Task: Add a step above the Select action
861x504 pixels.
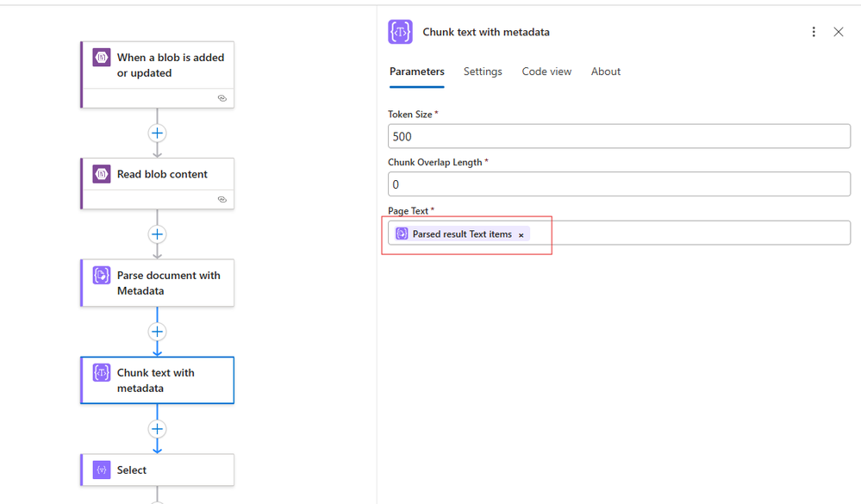Action: (157, 429)
